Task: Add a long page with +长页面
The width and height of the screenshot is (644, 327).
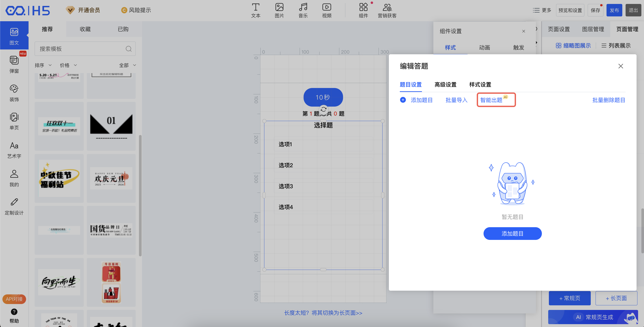Action: coord(616,298)
